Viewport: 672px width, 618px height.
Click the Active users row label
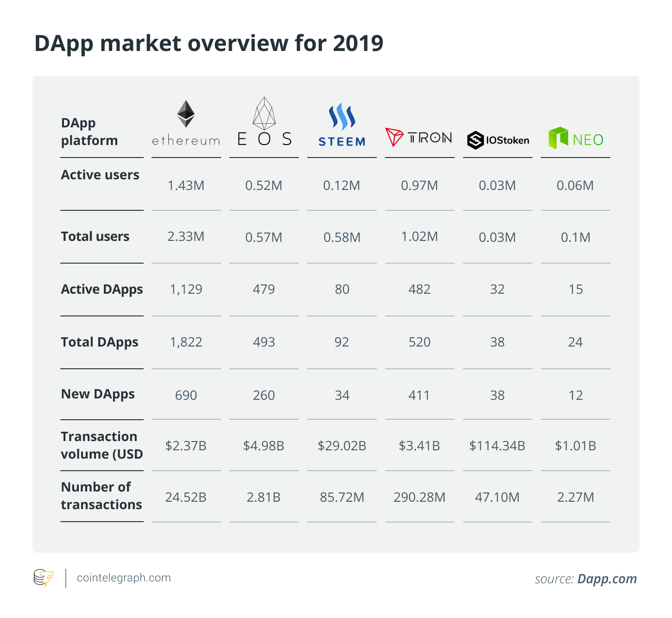[x=100, y=175]
